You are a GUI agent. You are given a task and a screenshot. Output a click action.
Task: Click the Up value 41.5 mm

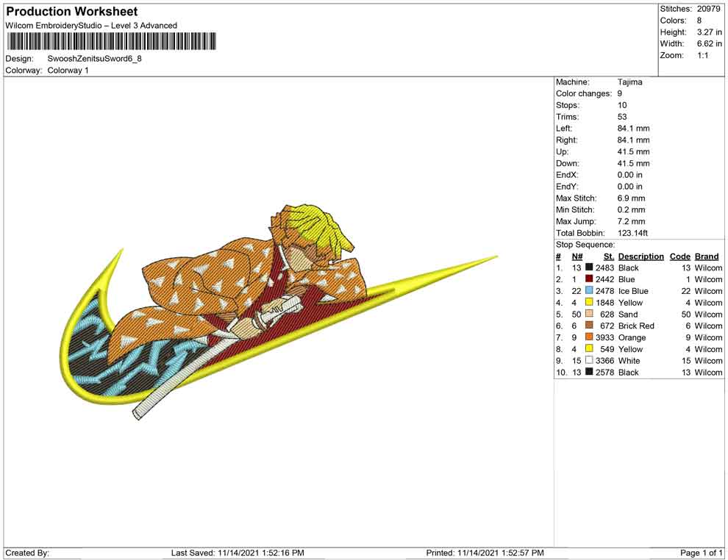click(x=633, y=151)
